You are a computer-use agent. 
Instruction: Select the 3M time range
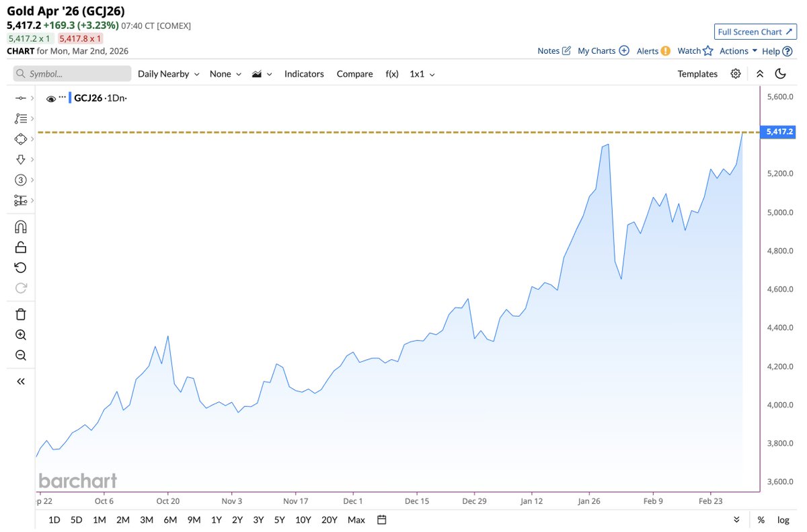pos(146,520)
